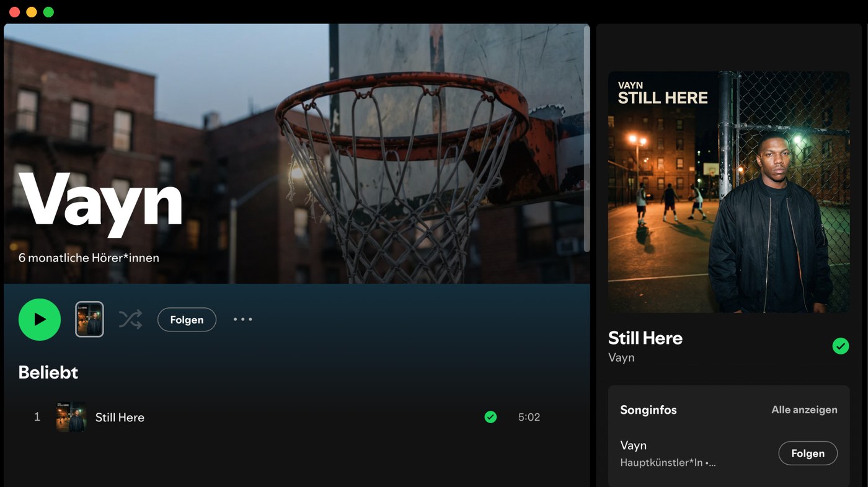Click Vayn artist name under Still Here title
Image resolution: width=868 pixels, height=487 pixels.
[x=621, y=358]
